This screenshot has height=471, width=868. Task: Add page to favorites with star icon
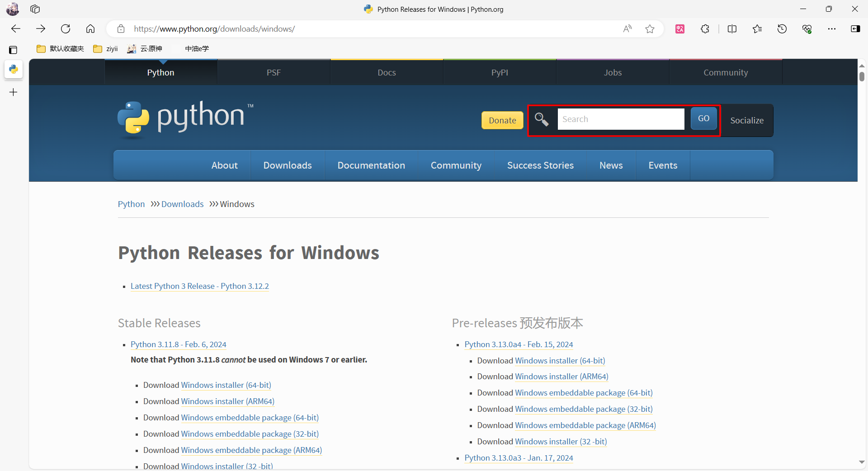[x=650, y=29]
